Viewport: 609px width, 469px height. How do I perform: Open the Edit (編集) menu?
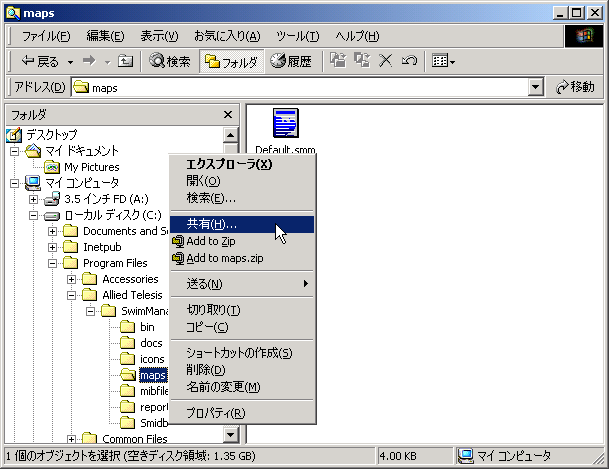[x=105, y=36]
